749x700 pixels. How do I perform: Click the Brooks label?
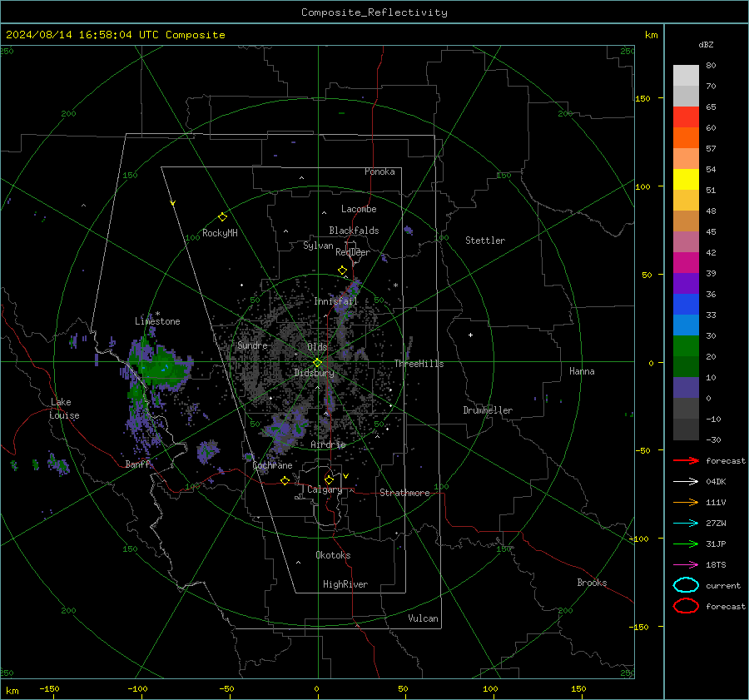(x=592, y=583)
